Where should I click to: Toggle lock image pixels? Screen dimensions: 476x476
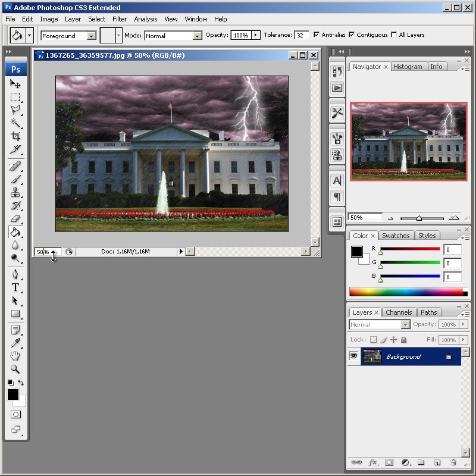pyautogui.click(x=384, y=340)
